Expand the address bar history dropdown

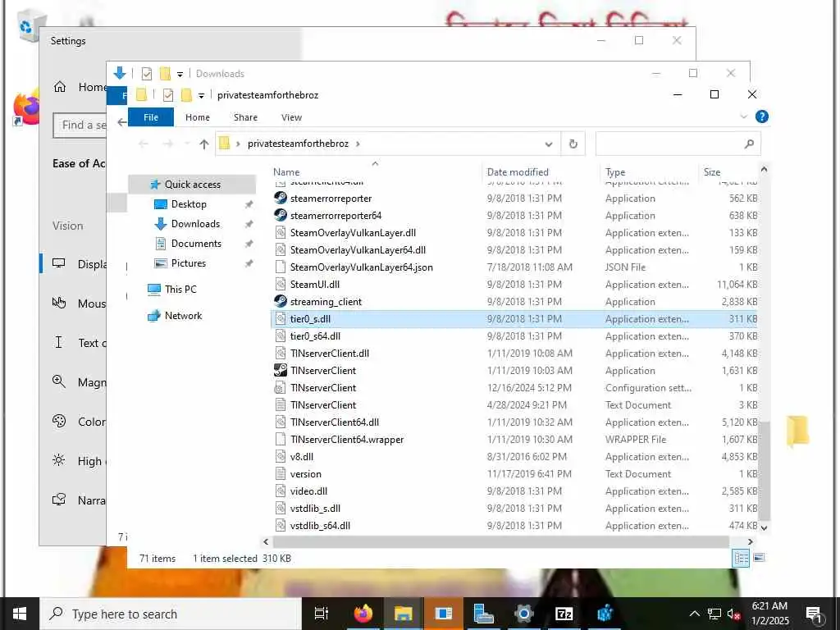549,144
